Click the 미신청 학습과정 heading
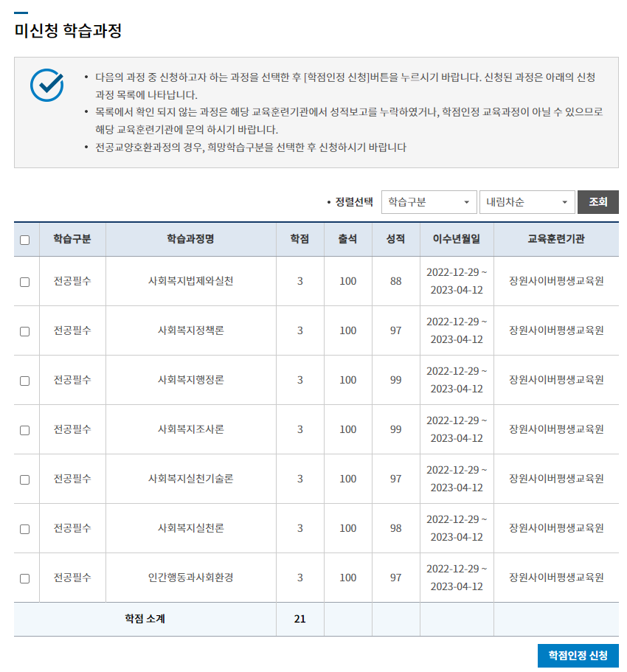Image resolution: width=627 pixels, height=672 pixels. pyautogui.click(x=68, y=30)
